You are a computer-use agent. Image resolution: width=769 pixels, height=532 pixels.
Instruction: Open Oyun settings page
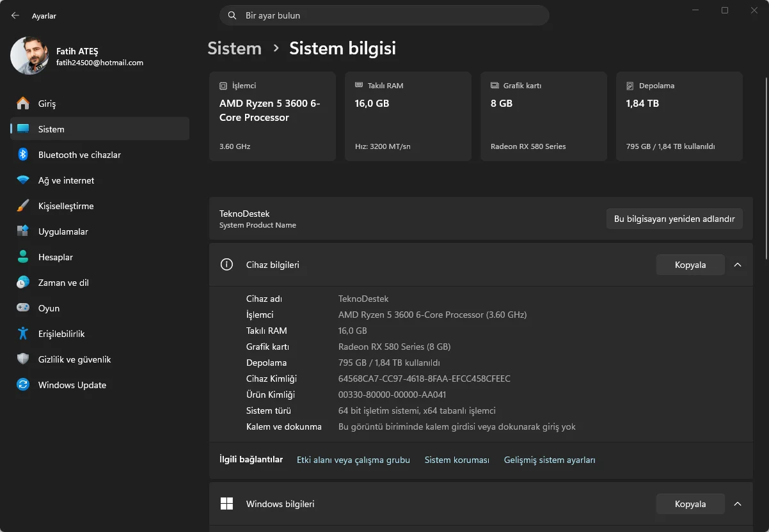tap(100, 308)
